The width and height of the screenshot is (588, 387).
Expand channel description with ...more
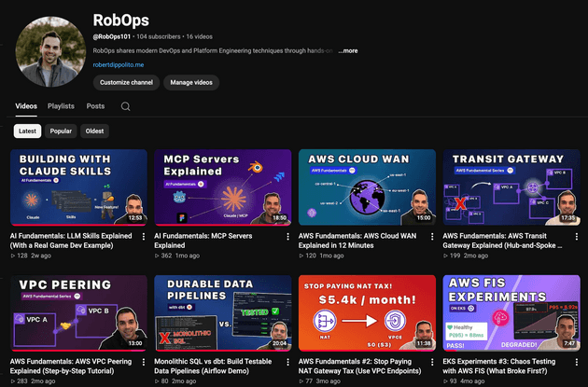pyautogui.click(x=347, y=50)
